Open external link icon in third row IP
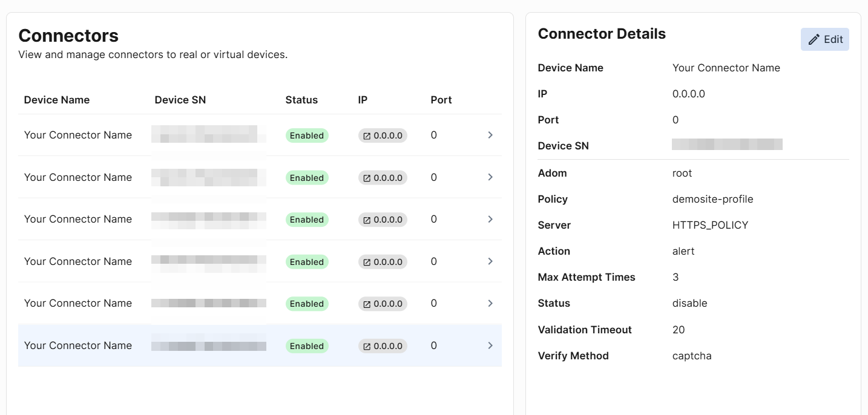868x415 pixels. click(367, 220)
